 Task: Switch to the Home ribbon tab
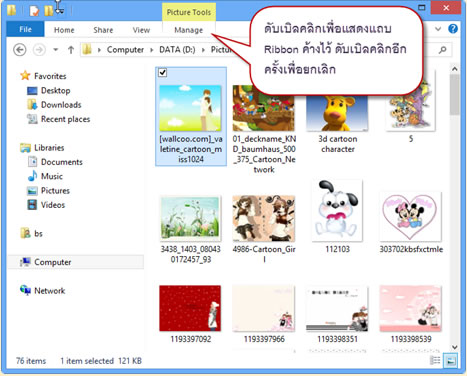coord(64,30)
